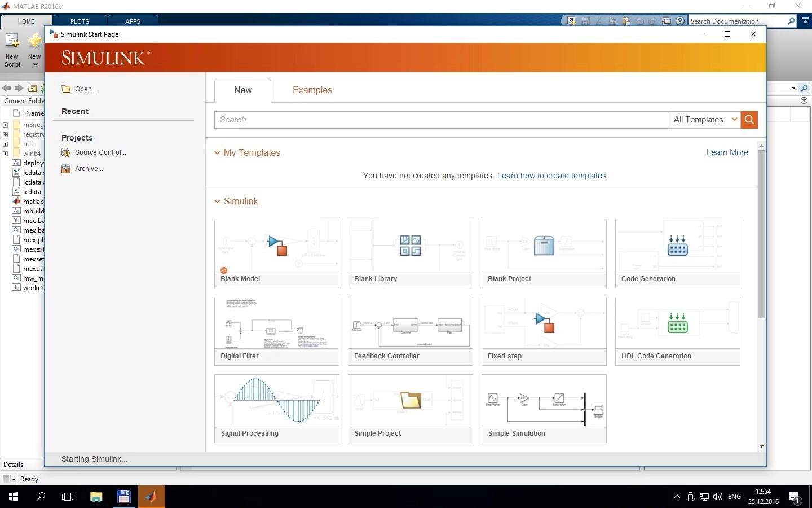Screen dimensions: 812x508
Task: Click the Open... link
Action: 86,89
